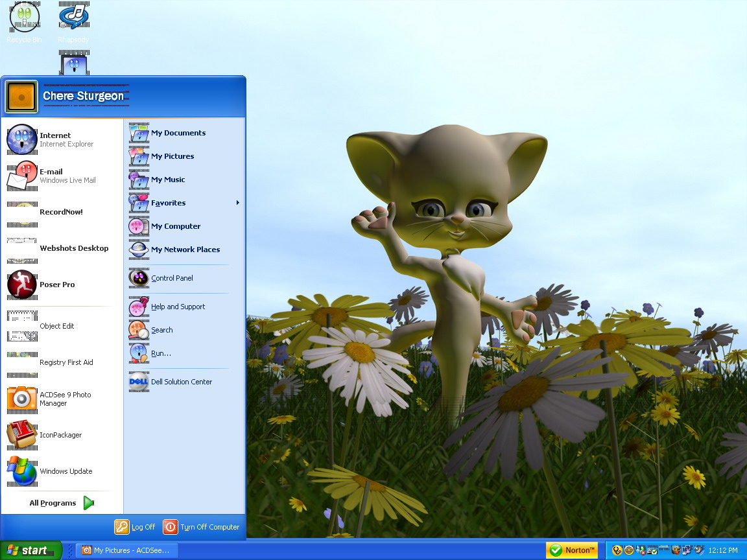Open Poser Pro icon
Screen dimensions: 747x560
(x=22, y=285)
